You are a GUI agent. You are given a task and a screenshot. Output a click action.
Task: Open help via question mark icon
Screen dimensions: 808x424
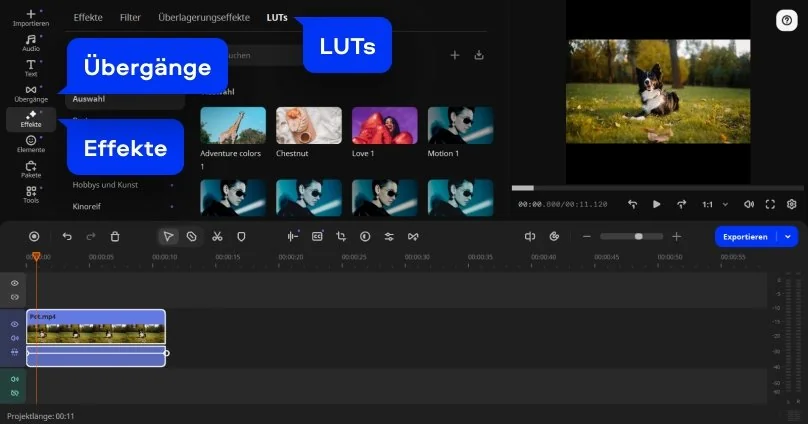[x=787, y=21]
